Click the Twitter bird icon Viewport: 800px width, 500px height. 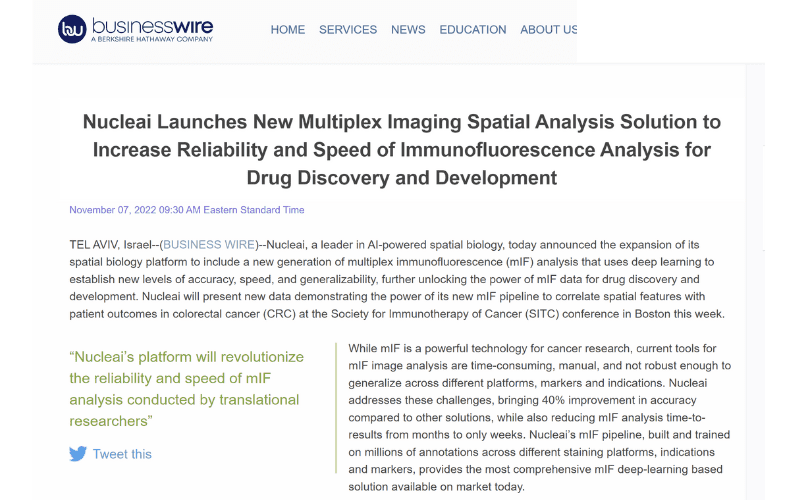pyautogui.click(x=78, y=454)
